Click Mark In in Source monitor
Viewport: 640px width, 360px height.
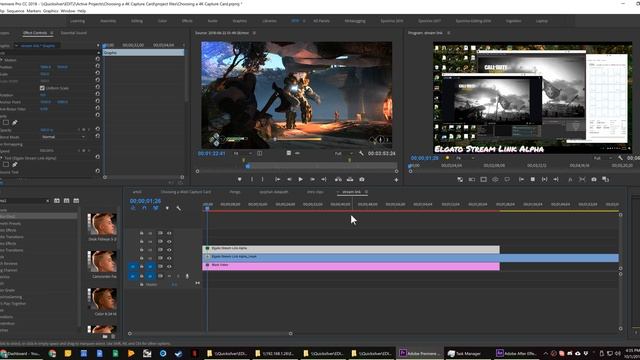252,179
